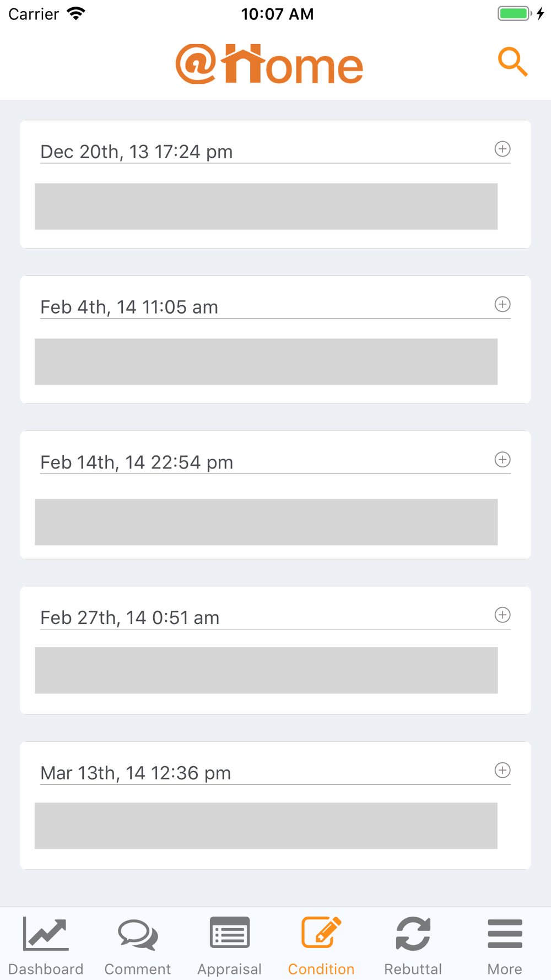Tap the orange search magnifier icon

(512, 62)
